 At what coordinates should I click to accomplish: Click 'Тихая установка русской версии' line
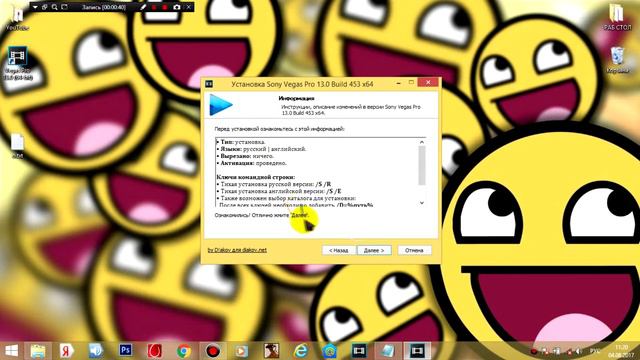coord(273,184)
